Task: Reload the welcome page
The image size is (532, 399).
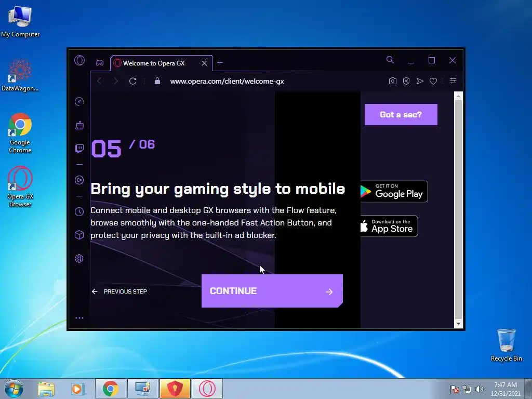Action: pyautogui.click(x=132, y=81)
